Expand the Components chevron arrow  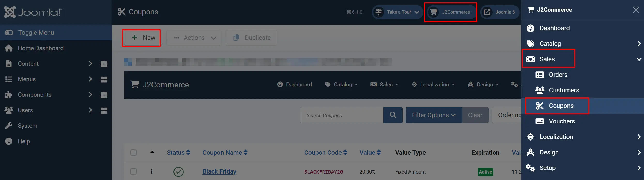(90, 95)
